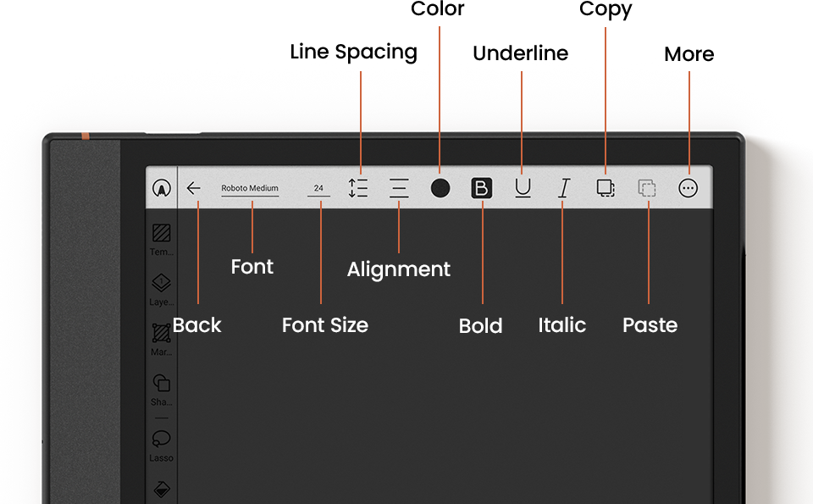Open the Template panel in sidebar
Viewport: 813px width, 504px height.
click(161, 237)
